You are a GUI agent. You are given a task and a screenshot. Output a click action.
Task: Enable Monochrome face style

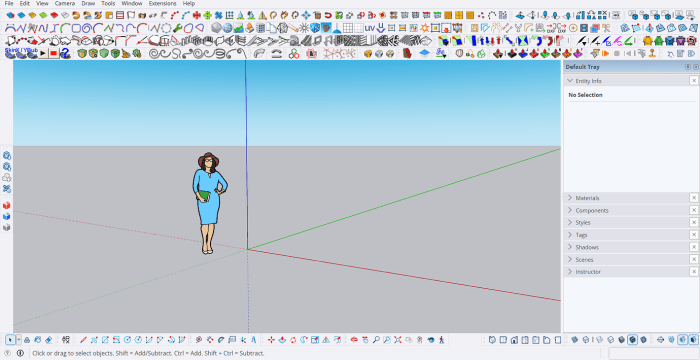pos(643,340)
